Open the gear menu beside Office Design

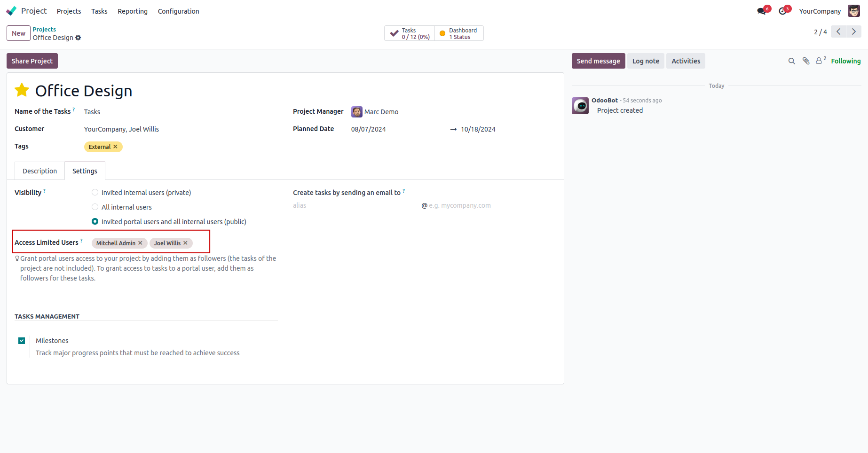pyautogui.click(x=78, y=38)
